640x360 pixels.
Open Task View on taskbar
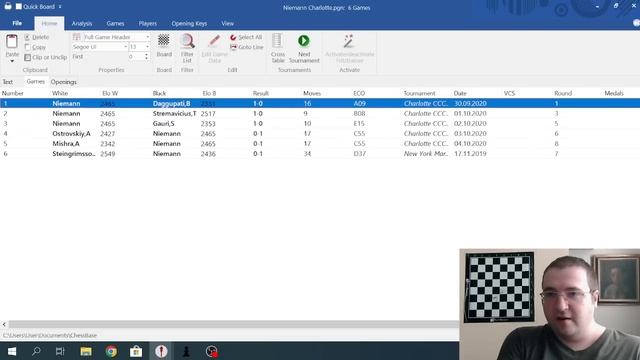click(x=60, y=351)
